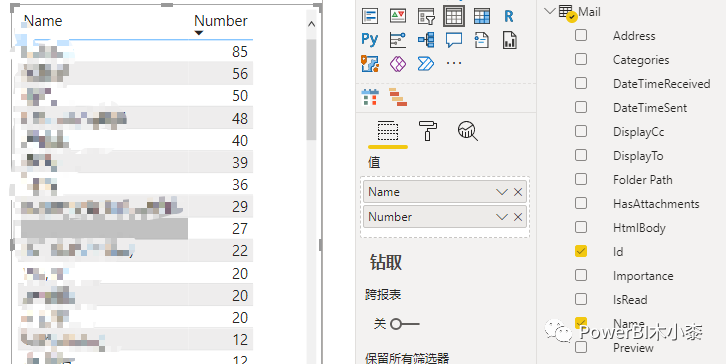Screen dimensions: 726x364
Task: Select the custom calendar visual icon
Action: pos(370,98)
